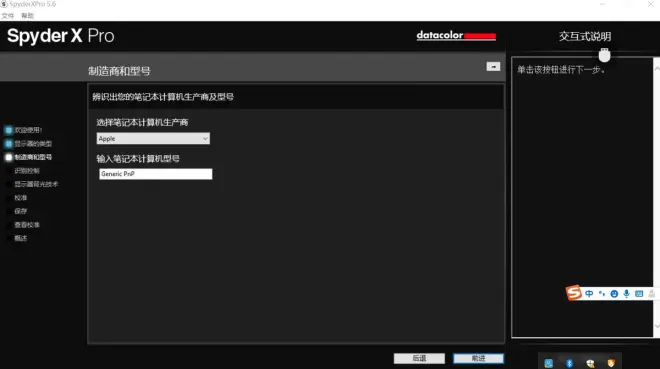Click the laptop model input field
This screenshot has height=369, width=660.
(x=156, y=174)
